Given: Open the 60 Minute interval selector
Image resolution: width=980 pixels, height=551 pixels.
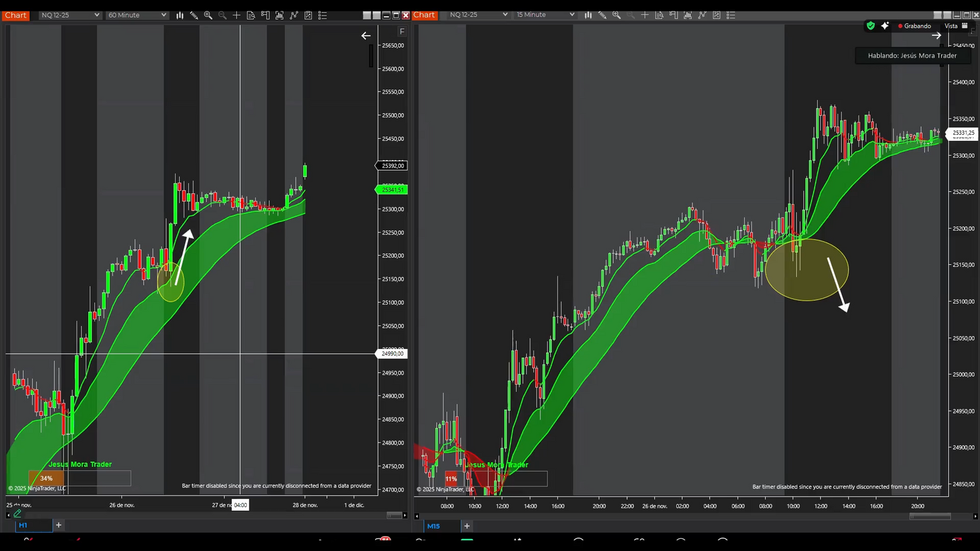Looking at the screenshot, I should pos(136,14).
